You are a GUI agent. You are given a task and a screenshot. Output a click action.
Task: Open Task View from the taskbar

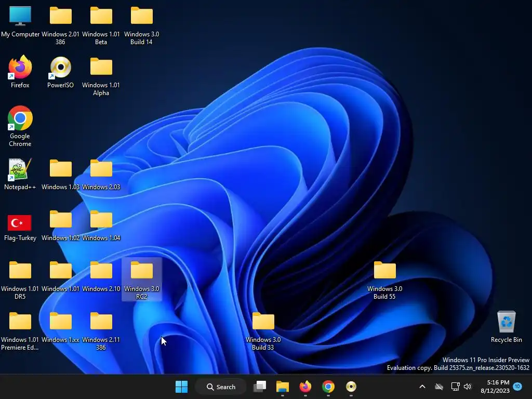[260, 387]
